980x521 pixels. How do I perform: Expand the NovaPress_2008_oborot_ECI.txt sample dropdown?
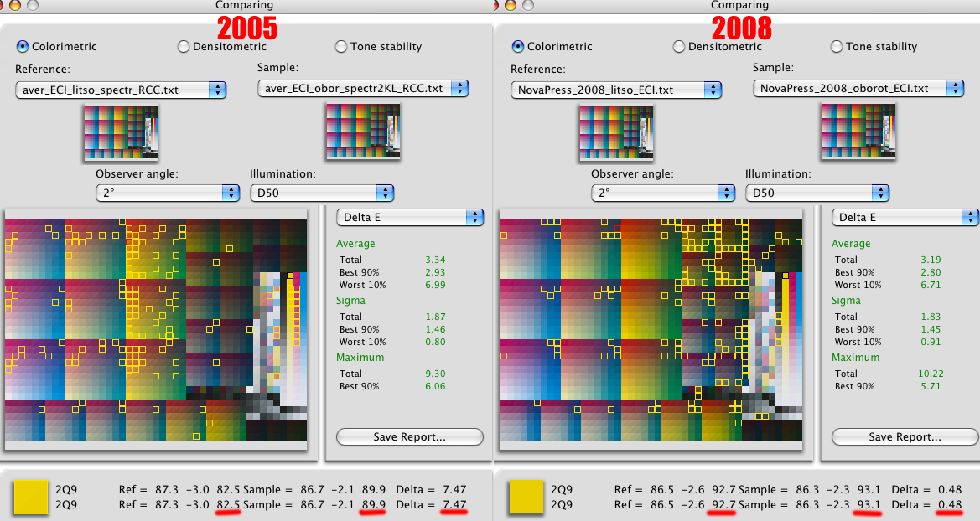pos(858,89)
